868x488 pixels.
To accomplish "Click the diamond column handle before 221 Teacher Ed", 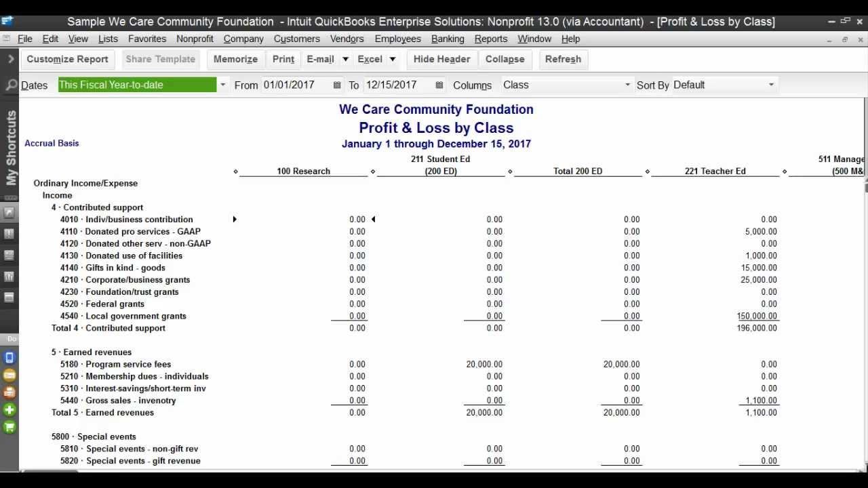I will pos(647,171).
